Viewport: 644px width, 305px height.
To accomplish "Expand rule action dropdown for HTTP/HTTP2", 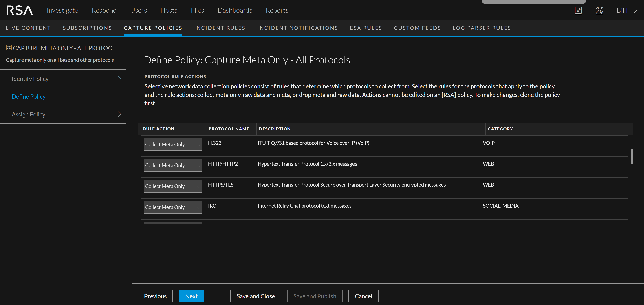I will pyautogui.click(x=173, y=165).
